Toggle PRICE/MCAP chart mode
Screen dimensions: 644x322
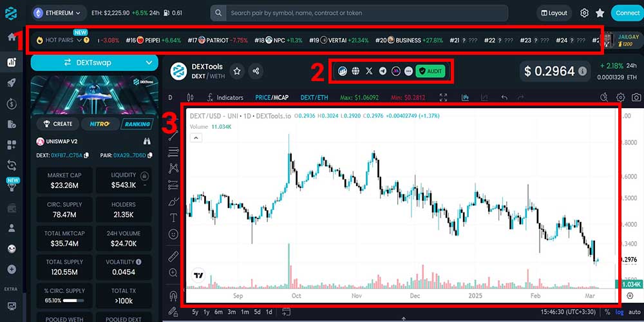272,97
